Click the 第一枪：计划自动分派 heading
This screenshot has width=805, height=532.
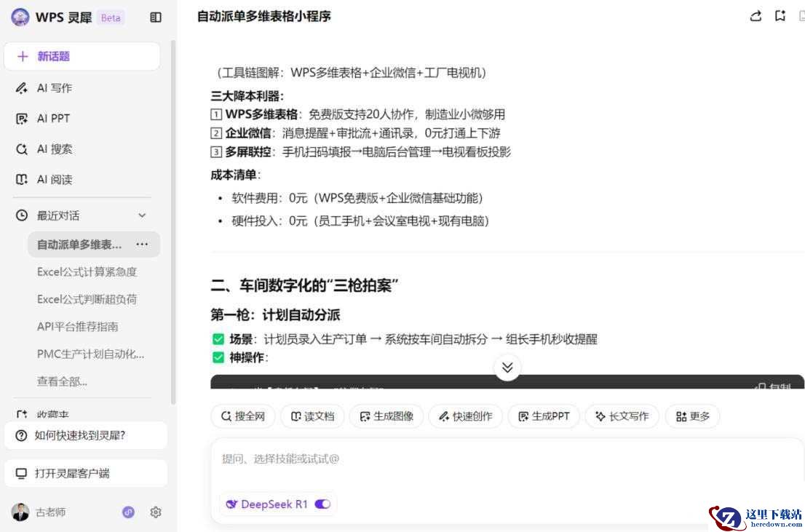275,315
